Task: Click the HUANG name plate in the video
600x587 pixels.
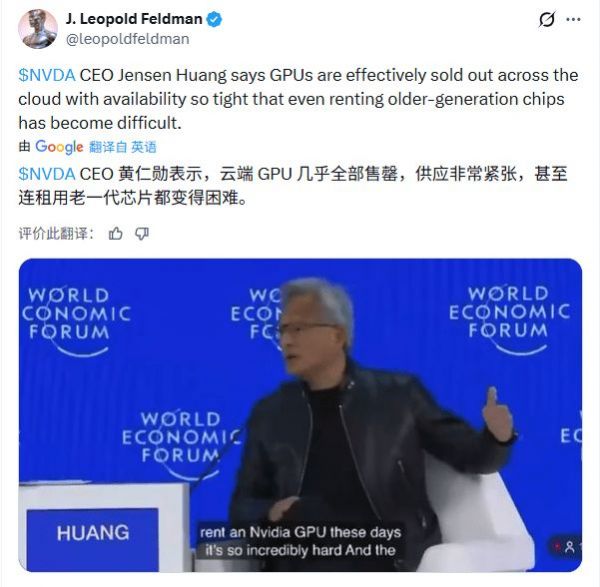Action: tap(92, 533)
